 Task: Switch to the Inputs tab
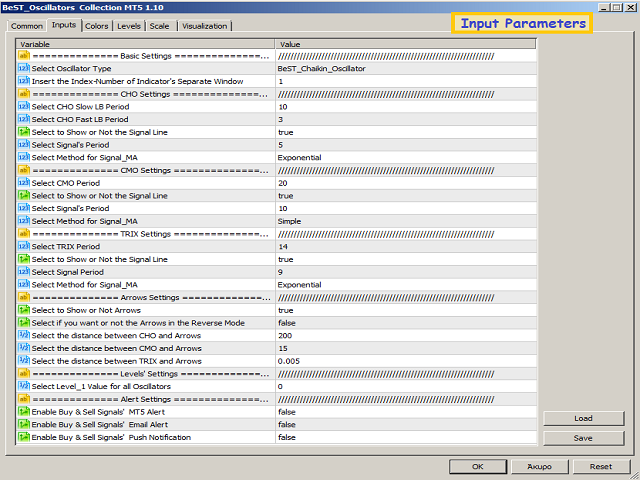(64, 25)
